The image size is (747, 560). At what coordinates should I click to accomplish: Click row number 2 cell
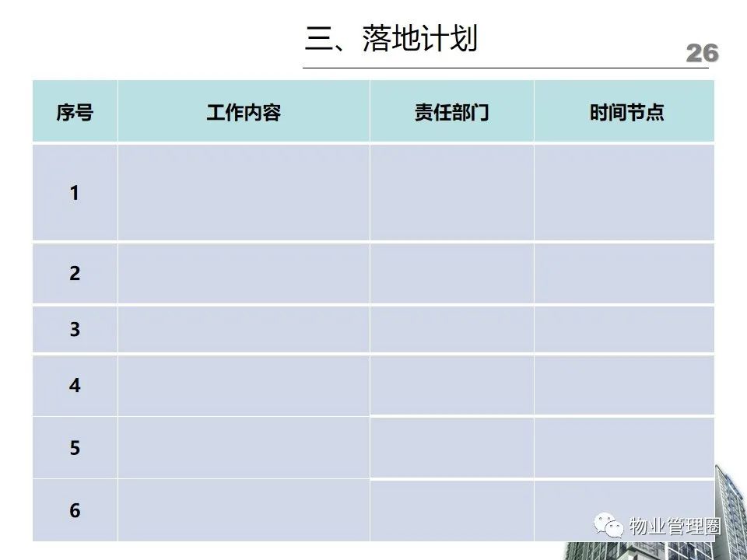75,273
